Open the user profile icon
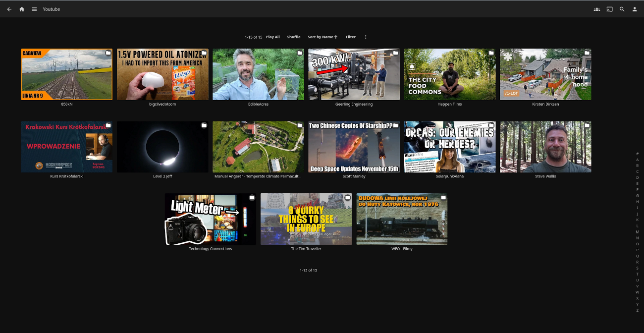644x333 pixels. pos(635,9)
